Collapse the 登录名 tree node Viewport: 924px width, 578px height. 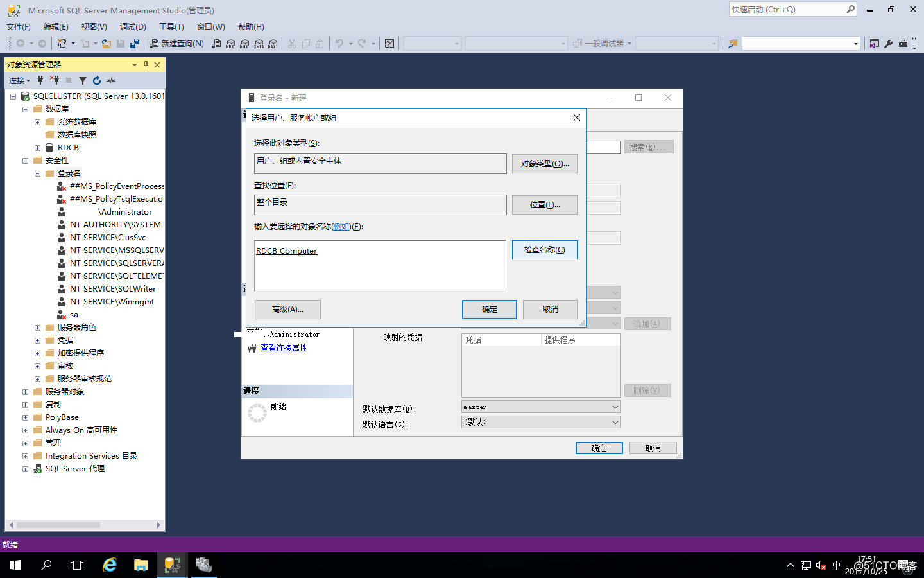tap(37, 173)
